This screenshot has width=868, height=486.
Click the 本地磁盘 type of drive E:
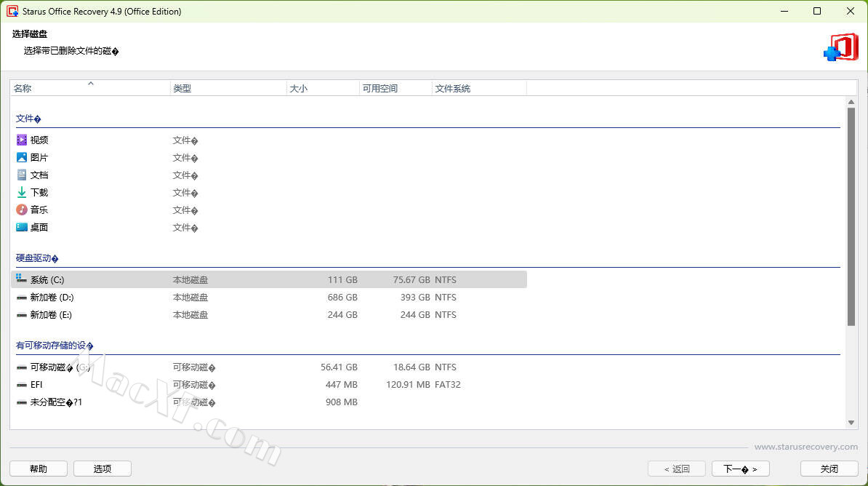(x=190, y=315)
